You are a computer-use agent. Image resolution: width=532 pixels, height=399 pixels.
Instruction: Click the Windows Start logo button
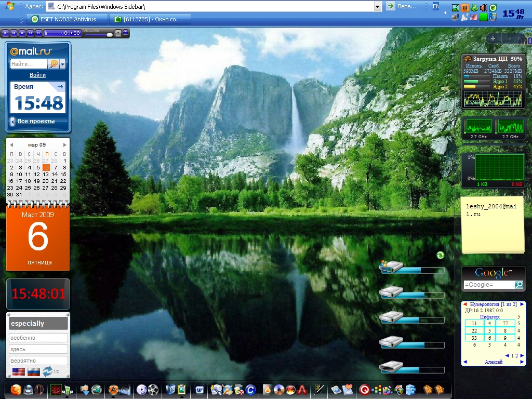(9, 6)
